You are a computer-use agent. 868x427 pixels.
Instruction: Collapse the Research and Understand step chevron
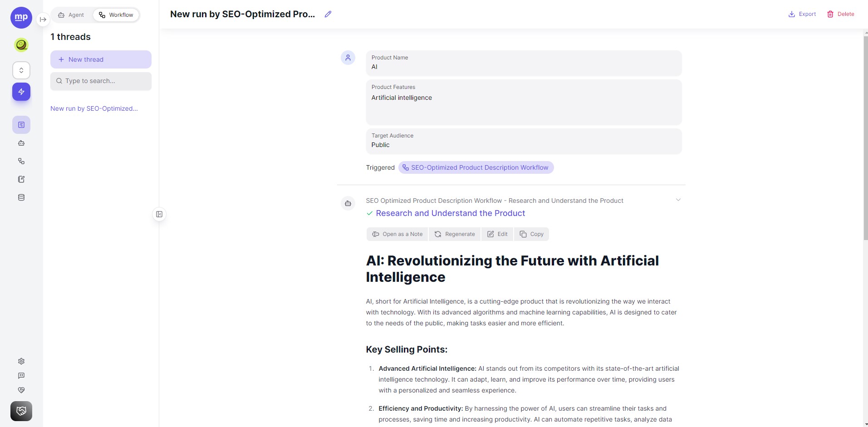pyautogui.click(x=678, y=200)
